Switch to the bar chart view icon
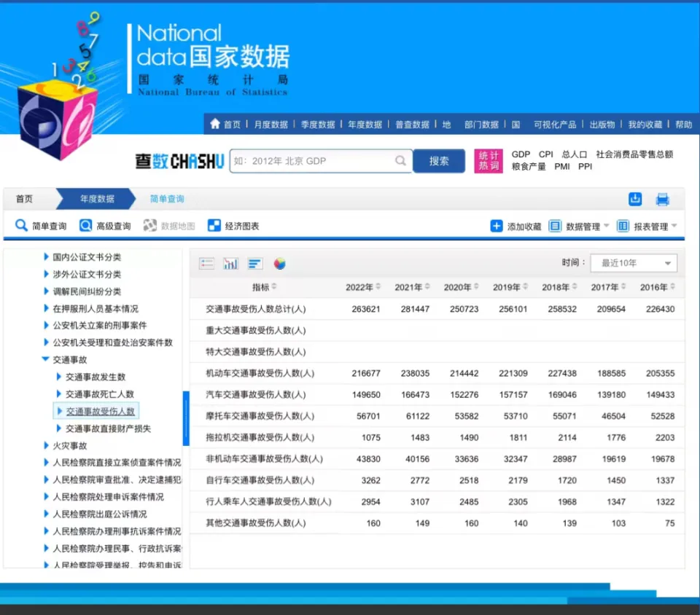 point(230,263)
